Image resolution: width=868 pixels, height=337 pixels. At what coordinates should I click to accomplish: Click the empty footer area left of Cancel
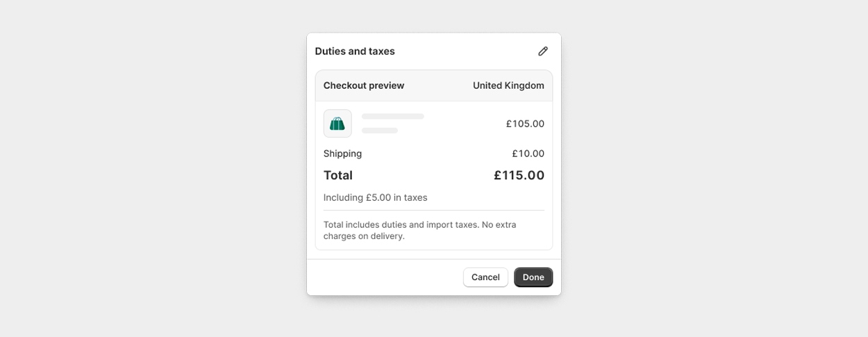pyautogui.click(x=382, y=277)
